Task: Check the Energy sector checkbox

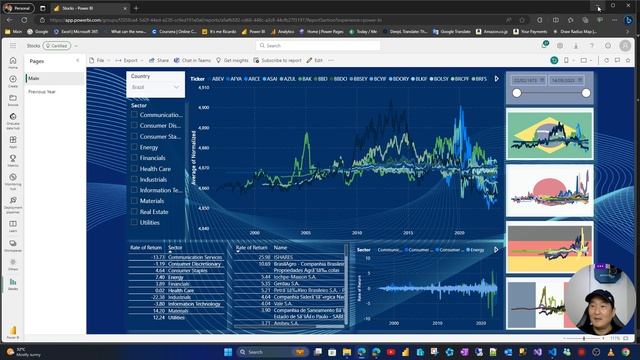Action: coord(134,147)
